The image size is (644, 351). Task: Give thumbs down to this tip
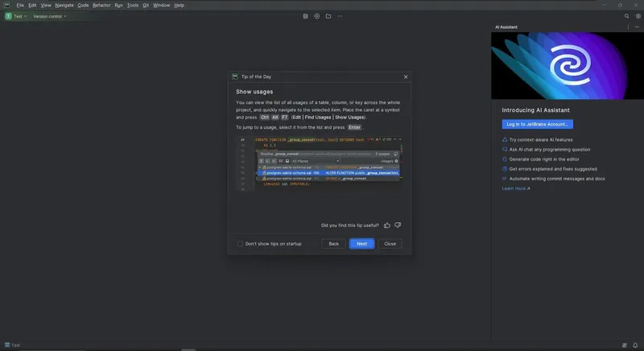tap(398, 225)
